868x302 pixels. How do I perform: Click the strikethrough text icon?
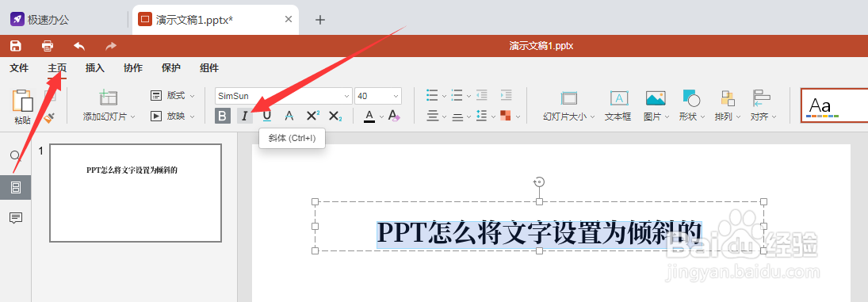[x=289, y=116]
